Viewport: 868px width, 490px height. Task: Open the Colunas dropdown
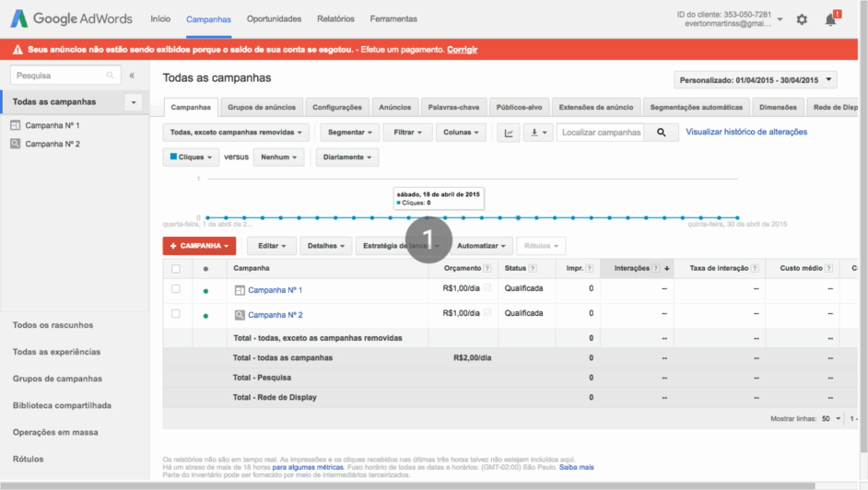(461, 133)
